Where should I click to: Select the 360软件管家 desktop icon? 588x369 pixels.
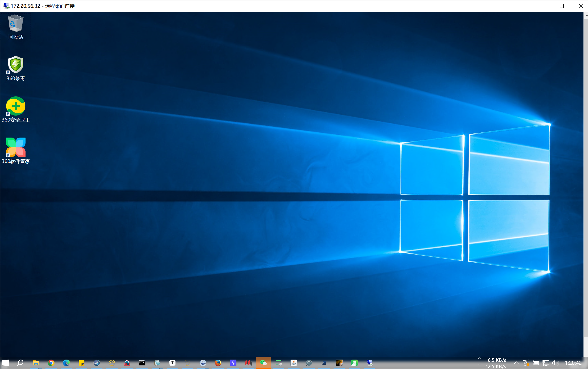(x=16, y=148)
